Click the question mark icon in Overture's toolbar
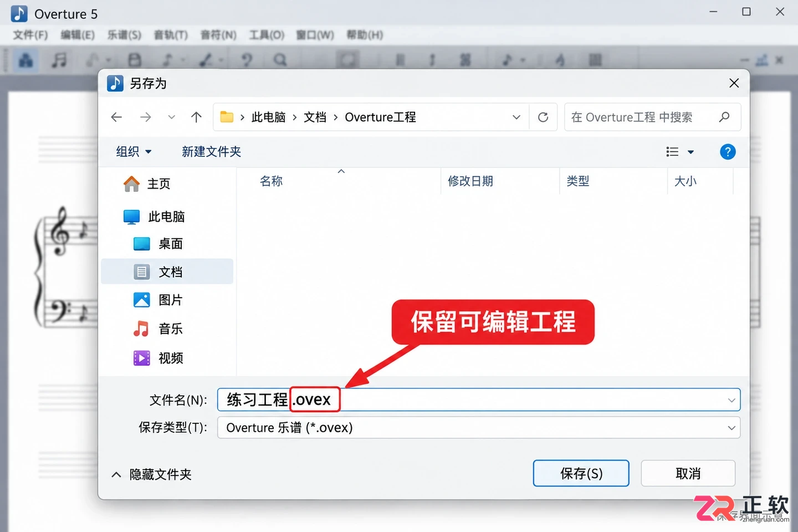The image size is (798, 532). point(247,59)
